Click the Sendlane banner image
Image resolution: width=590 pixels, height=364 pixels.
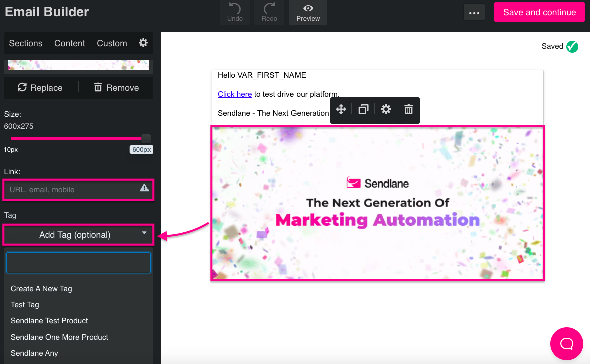click(377, 204)
